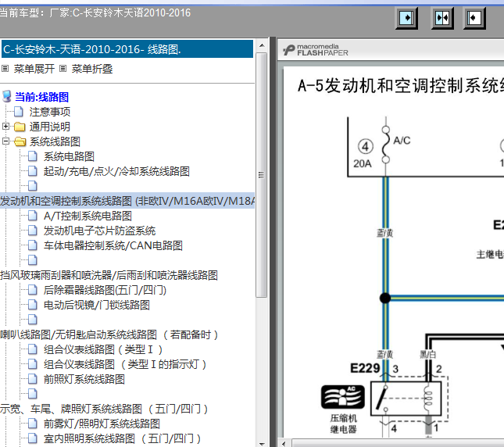Open 车体电器控制系统/CAN电路图 entry
Viewport: 504px width, 447px height.
click(113, 245)
